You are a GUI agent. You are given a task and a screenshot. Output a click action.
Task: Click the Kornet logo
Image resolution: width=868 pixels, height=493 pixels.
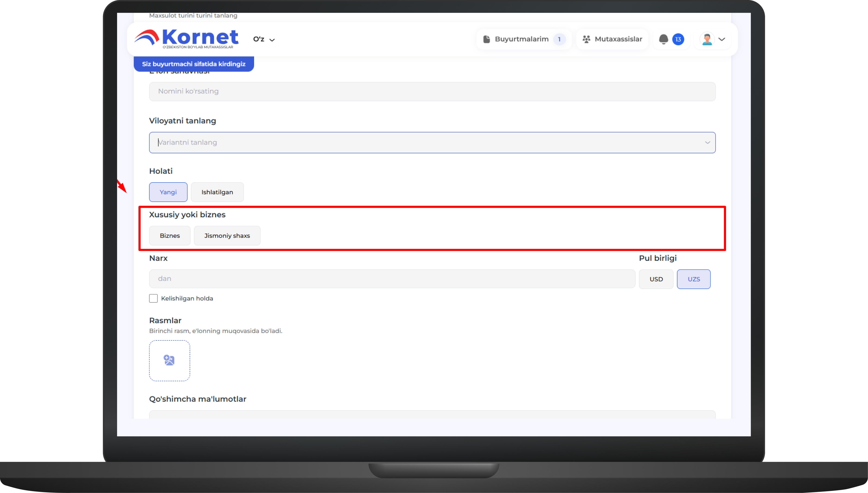click(x=186, y=38)
